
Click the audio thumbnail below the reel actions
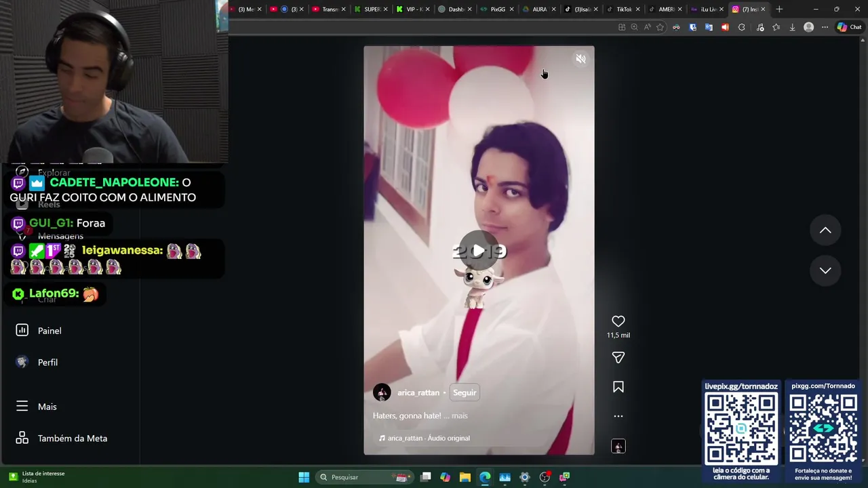pos(618,446)
